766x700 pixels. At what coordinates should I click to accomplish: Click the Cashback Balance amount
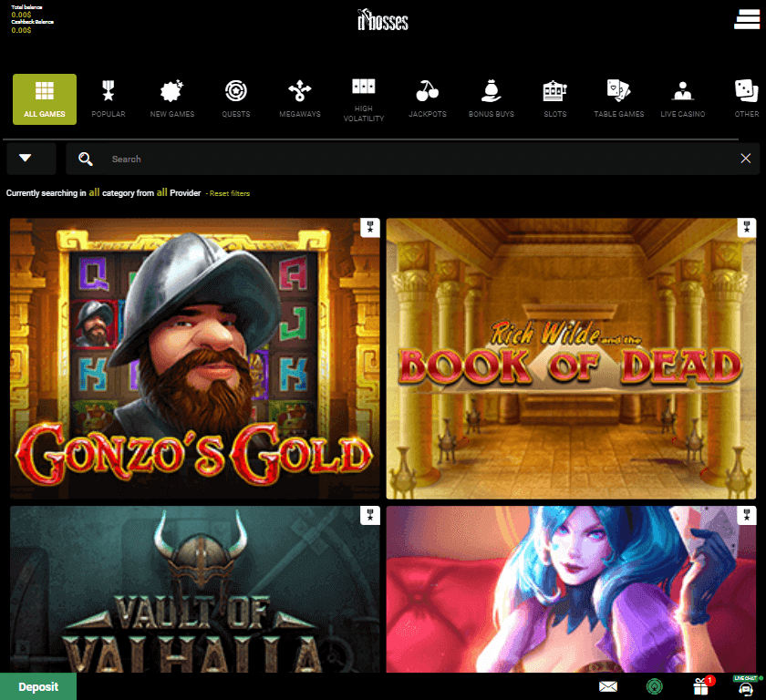tap(22, 30)
